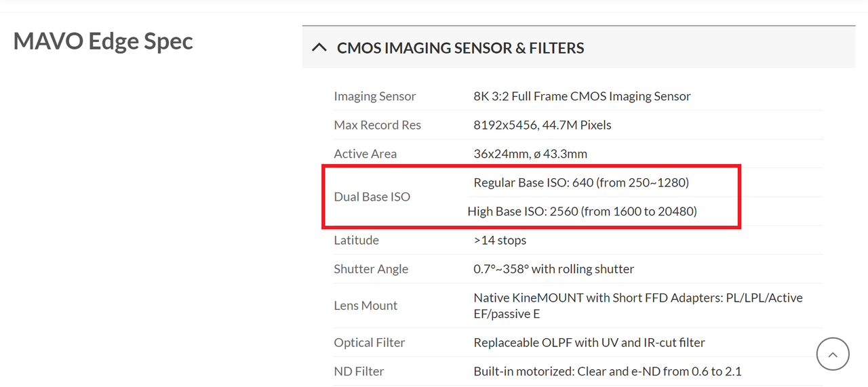Click the 8K 3:2 Full Frame CMOS value

click(582, 96)
